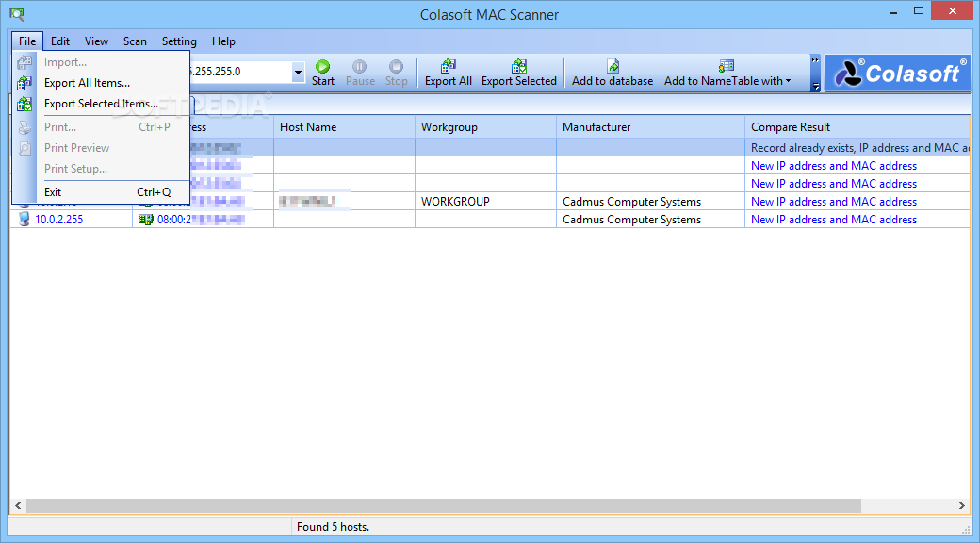This screenshot has height=543, width=980.
Task: Open the toolbar options arrow below the chevron
Action: 815,87
